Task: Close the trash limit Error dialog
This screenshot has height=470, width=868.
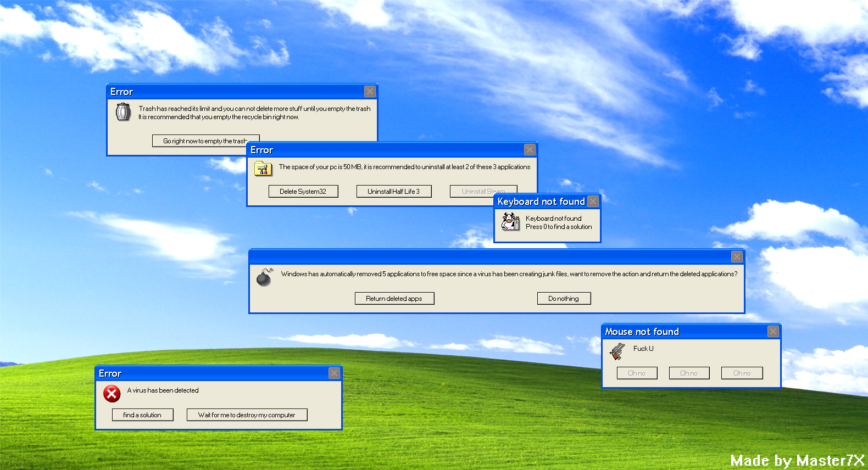Action: coord(370,92)
